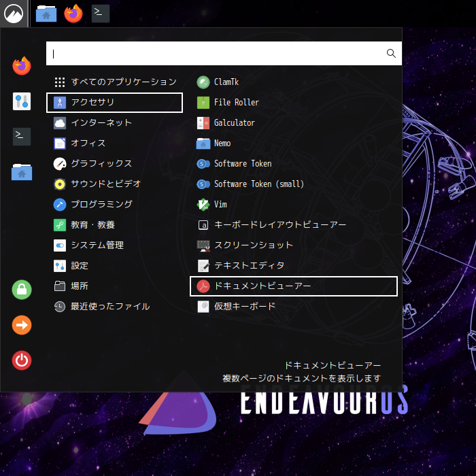
Task: Click the red power off button
Action: (x=22, y=360)
